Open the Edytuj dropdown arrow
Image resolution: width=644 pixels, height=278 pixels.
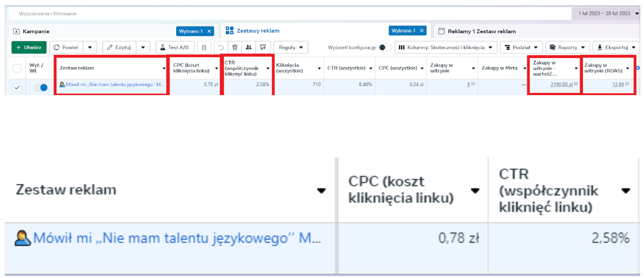[x=143, y=47]
